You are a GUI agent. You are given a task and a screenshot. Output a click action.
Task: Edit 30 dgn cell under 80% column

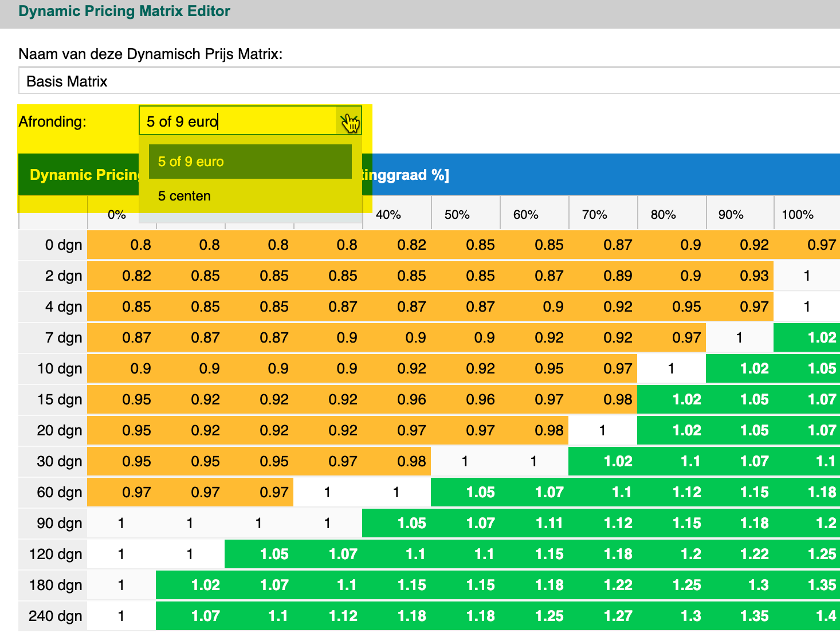672,461
